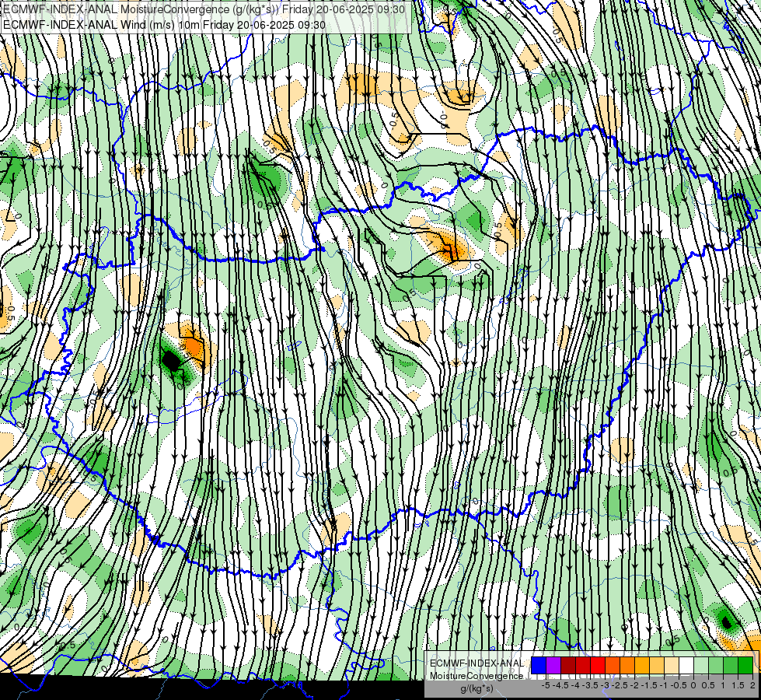Click the title line 'ECMWF-INDEX-ANAL MoistureConvergence (g/(kg*s))'
Screen dimensions: 761x700
point(141,9)
